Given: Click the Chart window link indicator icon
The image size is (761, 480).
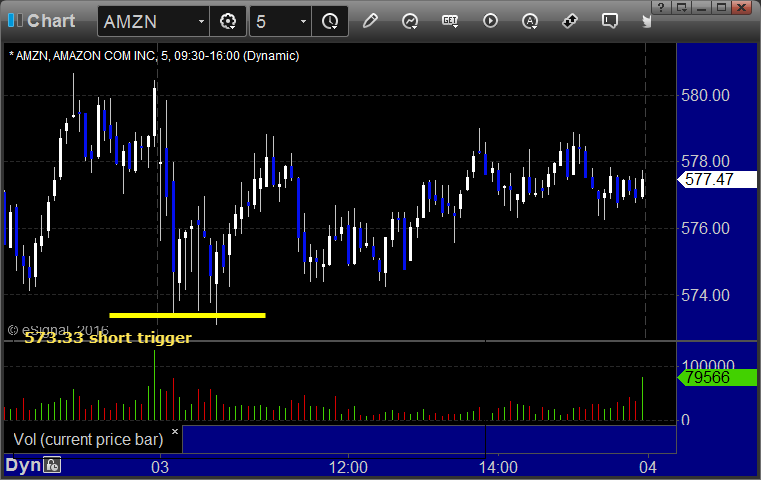Looking at the screenshot, I should 15,21.
